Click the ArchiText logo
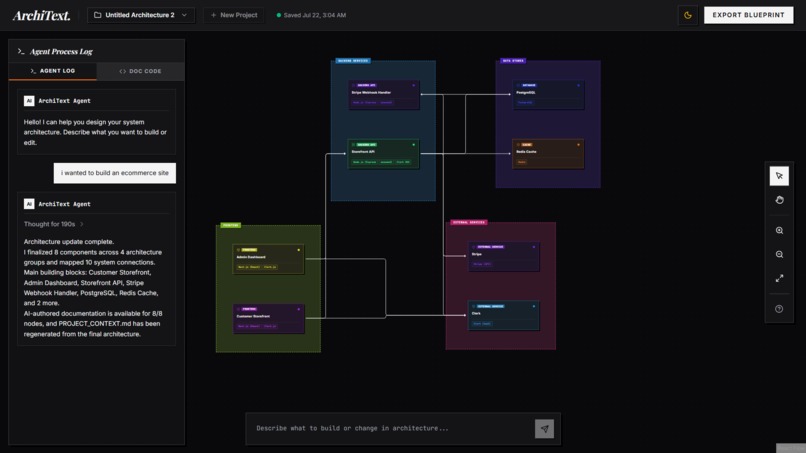This screenshot has height=453, width=806. click(41, 15)
